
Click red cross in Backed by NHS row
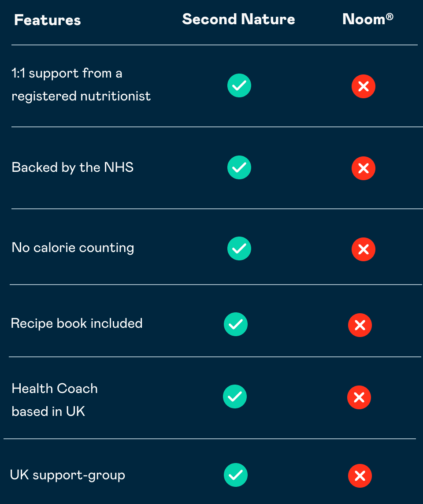364,168
